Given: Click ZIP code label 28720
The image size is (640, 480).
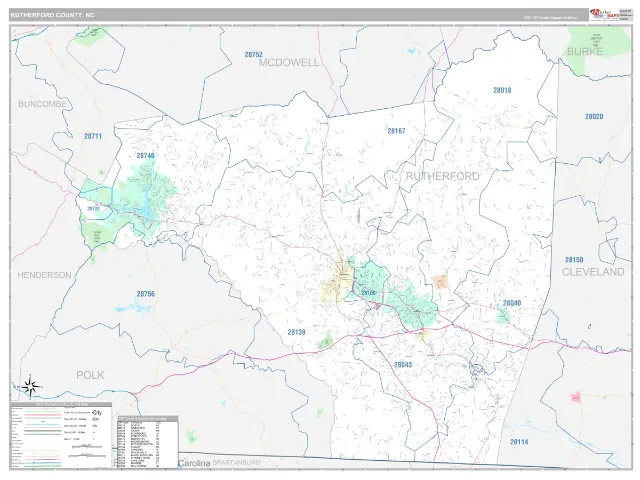Looking at the screenshot, I should tap(93, 209).
